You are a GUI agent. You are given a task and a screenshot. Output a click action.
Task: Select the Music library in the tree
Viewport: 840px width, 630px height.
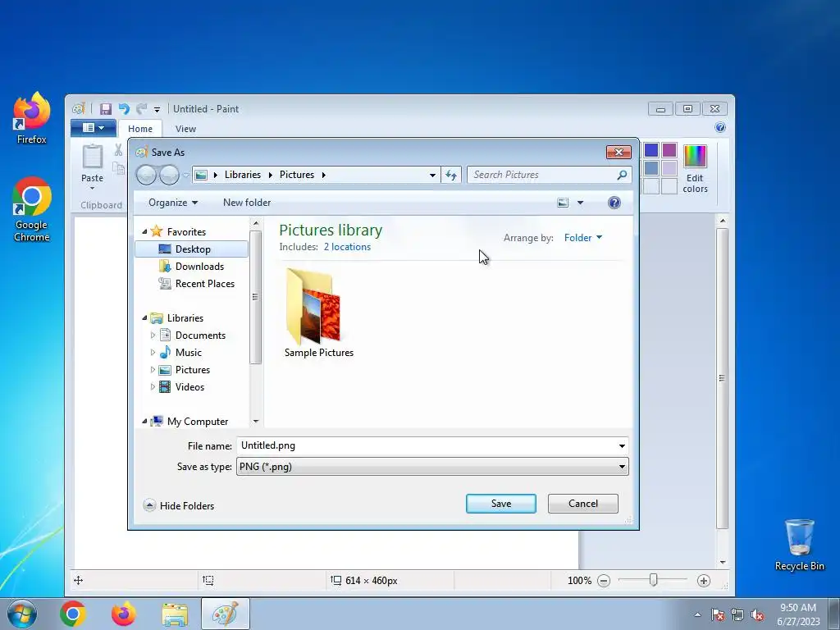(189, 353)
